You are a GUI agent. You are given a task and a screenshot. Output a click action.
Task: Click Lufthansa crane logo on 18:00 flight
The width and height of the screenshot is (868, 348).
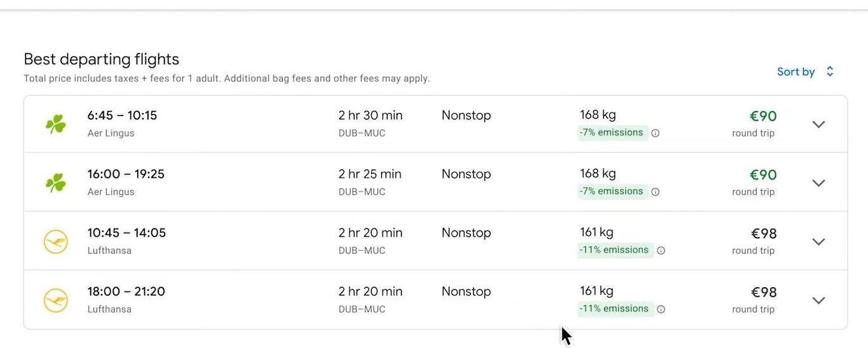(56, 300)
